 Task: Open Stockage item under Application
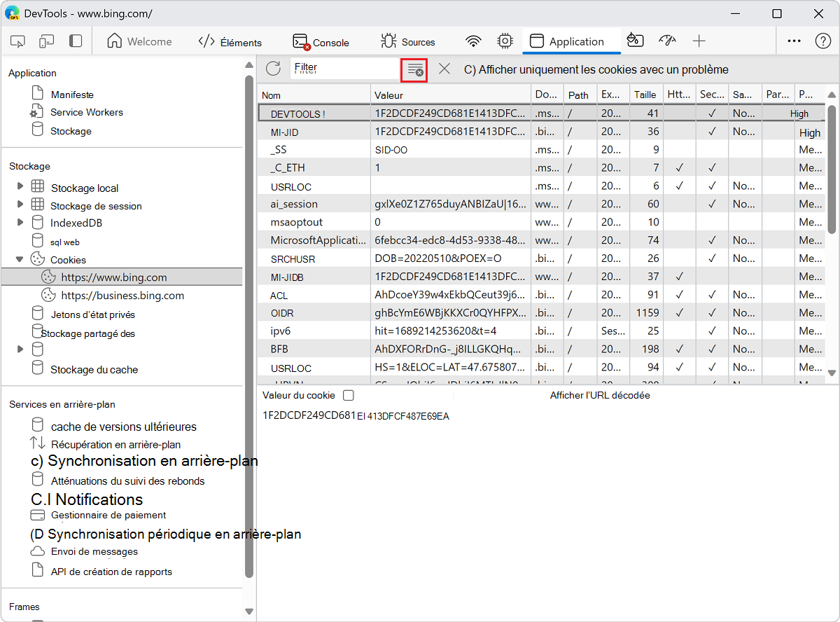(x=61, y=131)
